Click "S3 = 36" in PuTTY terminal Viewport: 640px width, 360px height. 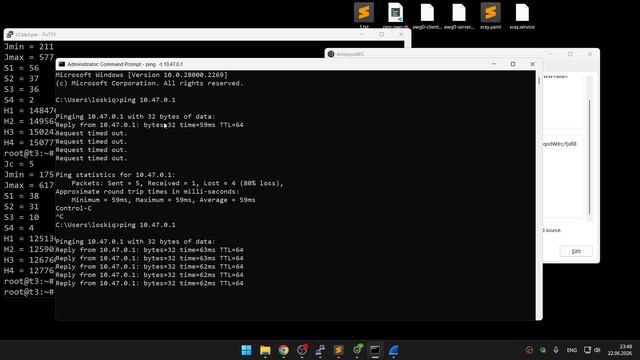(22, 89)
